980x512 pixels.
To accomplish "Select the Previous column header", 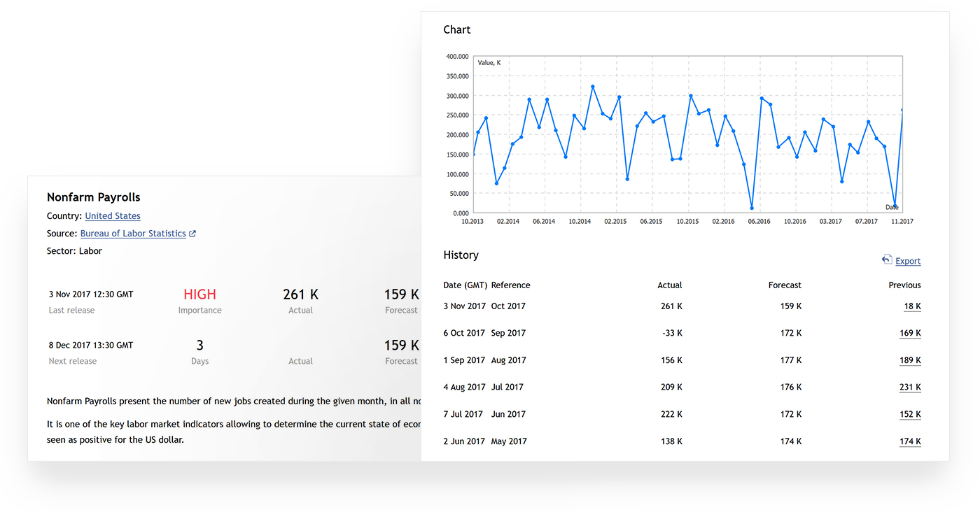I will (904, 285).
